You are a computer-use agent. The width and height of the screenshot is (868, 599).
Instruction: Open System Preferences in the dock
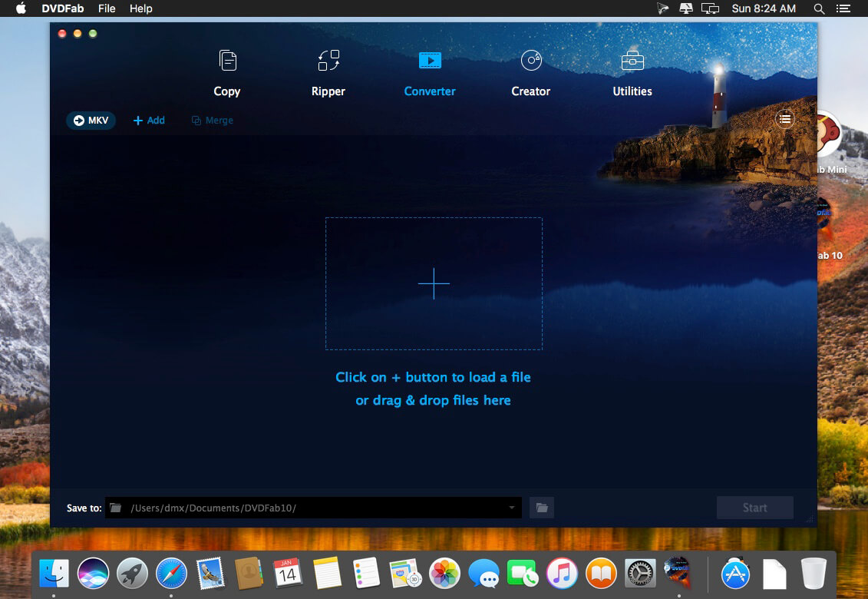point(640,573)
